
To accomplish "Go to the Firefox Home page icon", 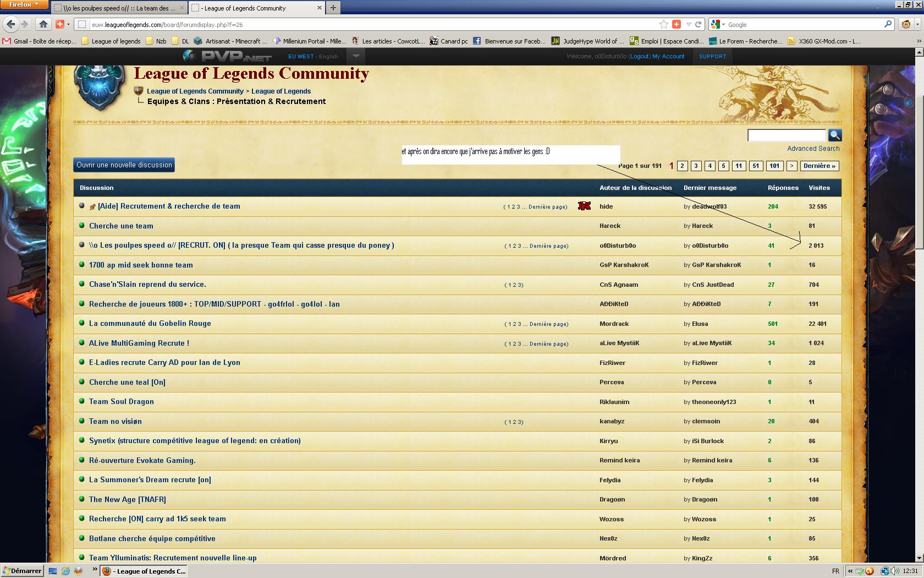I will click(x=43, y=24).
